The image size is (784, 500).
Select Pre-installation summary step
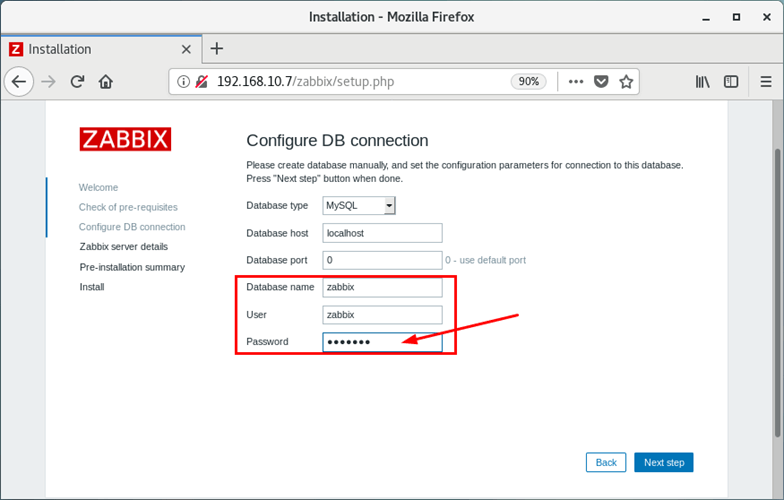[132, 267]
